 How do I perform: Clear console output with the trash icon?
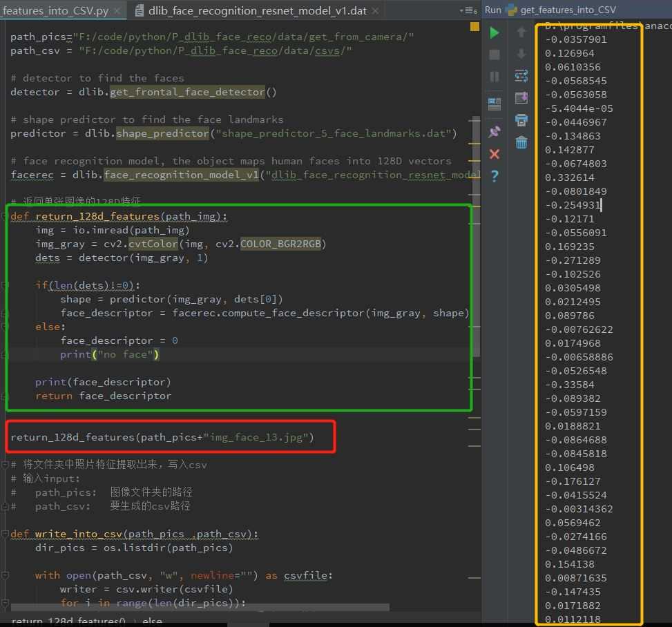521,142
